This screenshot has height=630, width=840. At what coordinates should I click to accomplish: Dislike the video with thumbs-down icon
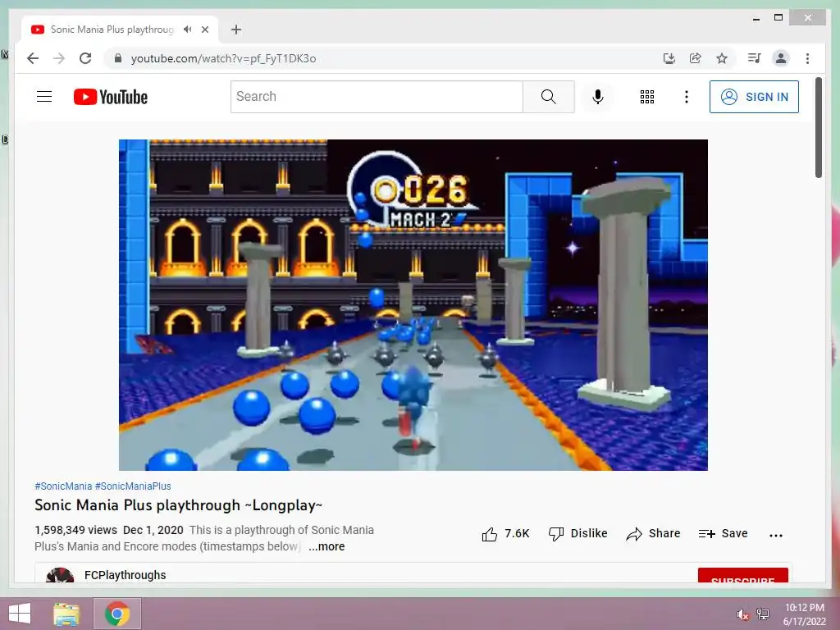[x=556, y=534]
